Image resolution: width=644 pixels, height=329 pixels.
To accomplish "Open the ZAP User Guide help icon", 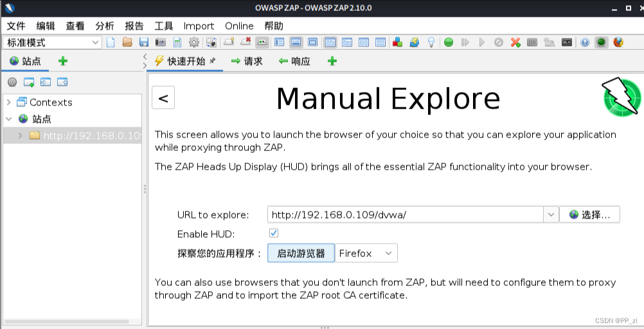I will 585,42.
